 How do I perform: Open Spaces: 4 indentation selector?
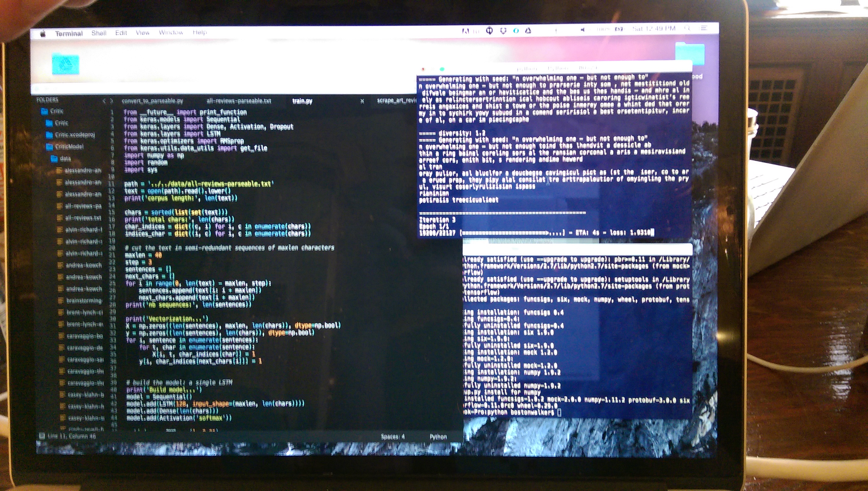(392, 437)
